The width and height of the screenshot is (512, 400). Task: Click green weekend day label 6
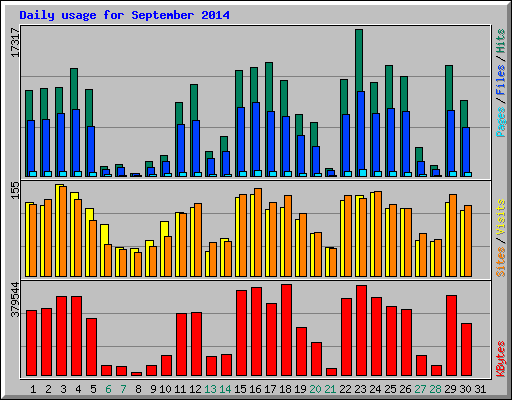click(108, 389)
